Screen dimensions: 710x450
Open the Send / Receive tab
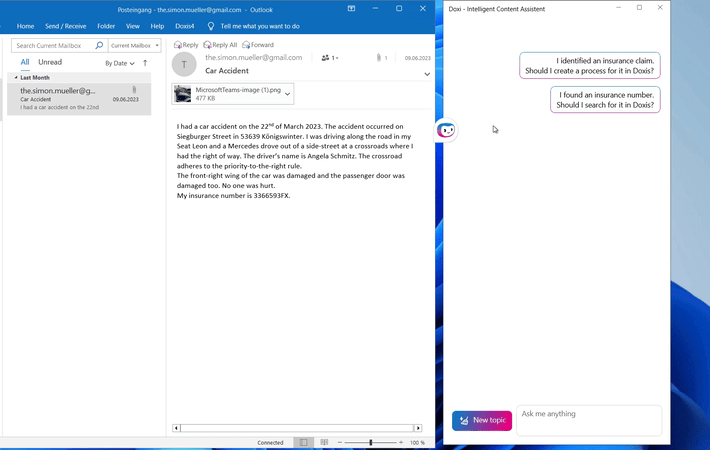tap(66, 26)
